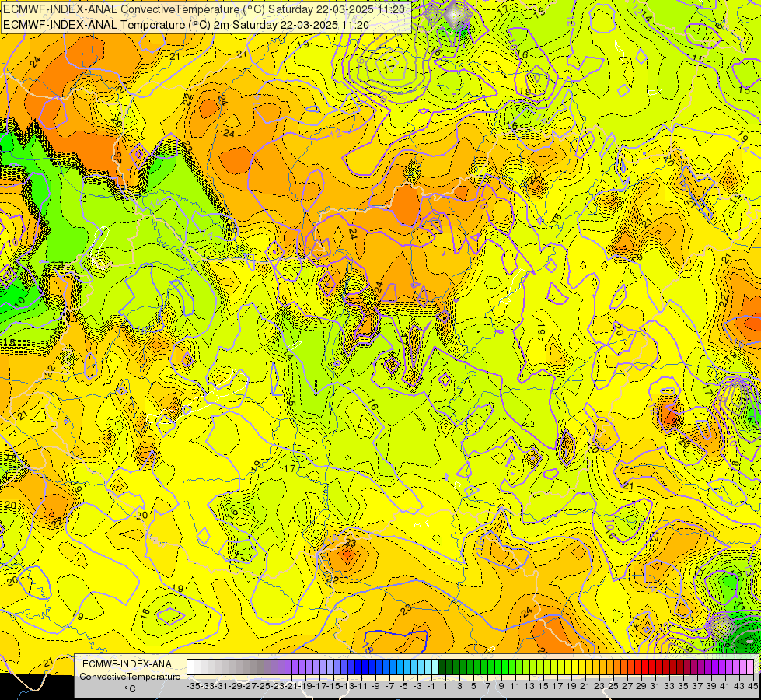Click the -1 legend scale label
The height and width of the screenshot is (700, 761).
point(431,686)
